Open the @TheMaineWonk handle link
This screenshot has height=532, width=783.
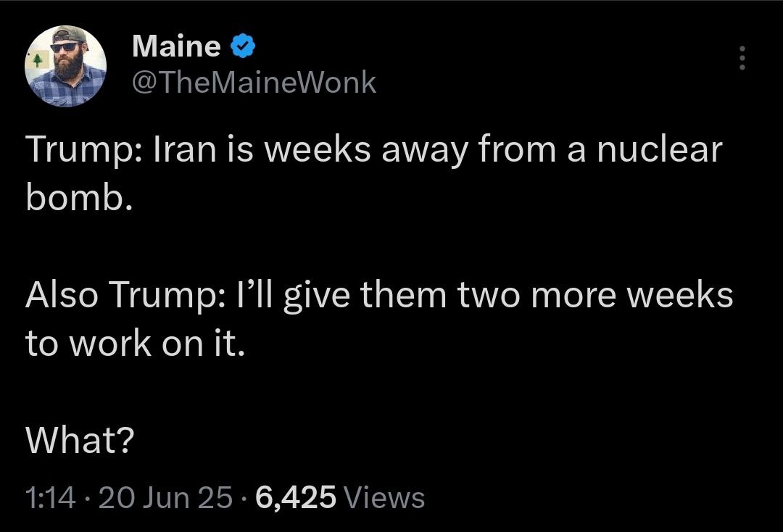coord(254,83)
